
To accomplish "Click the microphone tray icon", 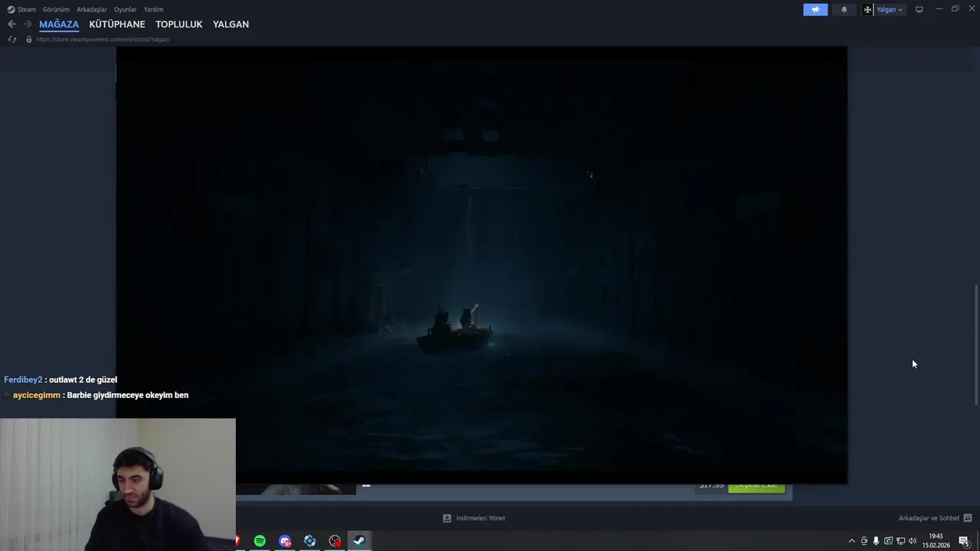I will [x=876, y=541].
